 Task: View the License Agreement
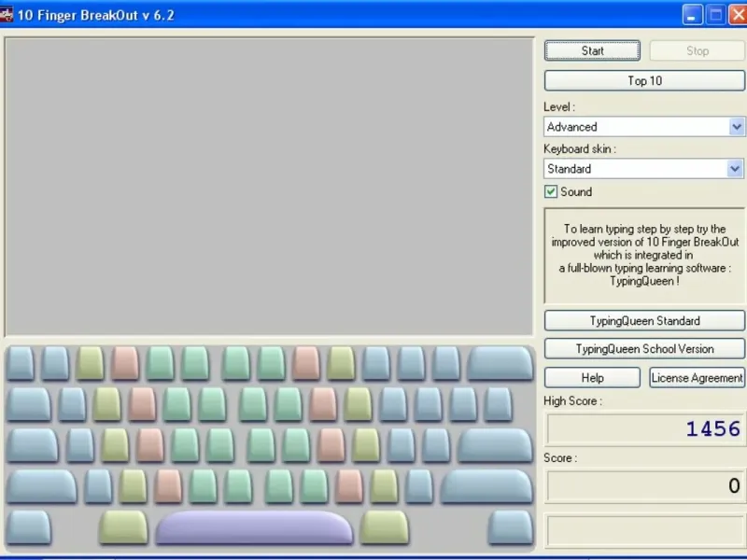697,378
